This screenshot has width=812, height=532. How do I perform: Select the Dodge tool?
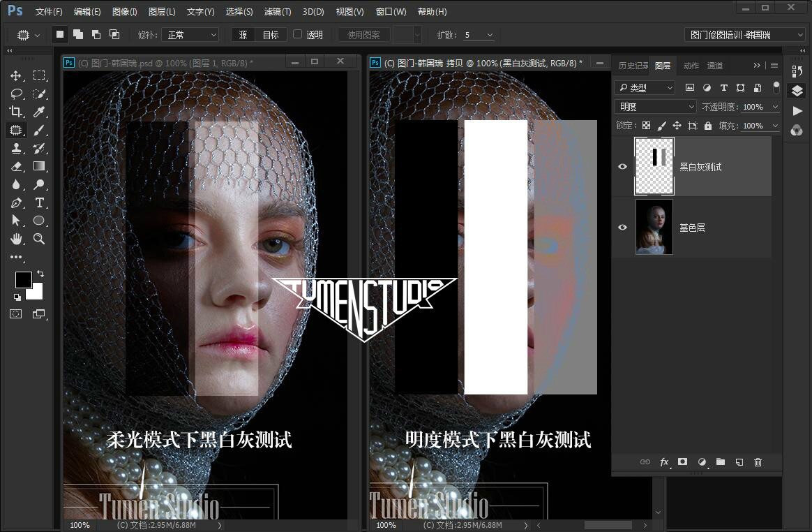click(39, 184)
